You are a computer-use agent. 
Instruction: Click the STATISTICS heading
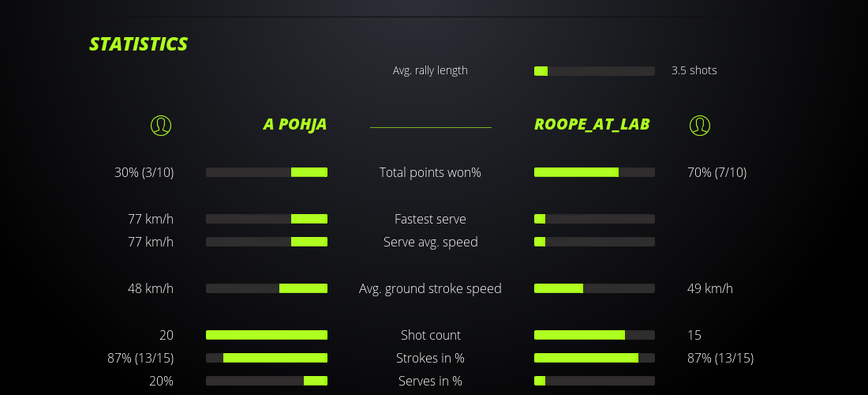(139, 44)
